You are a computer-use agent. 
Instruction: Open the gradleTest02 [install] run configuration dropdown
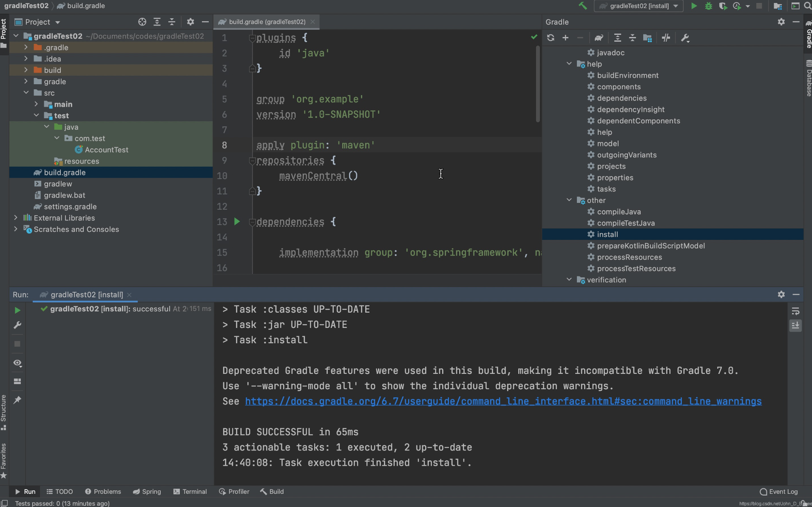coord(639,6)
